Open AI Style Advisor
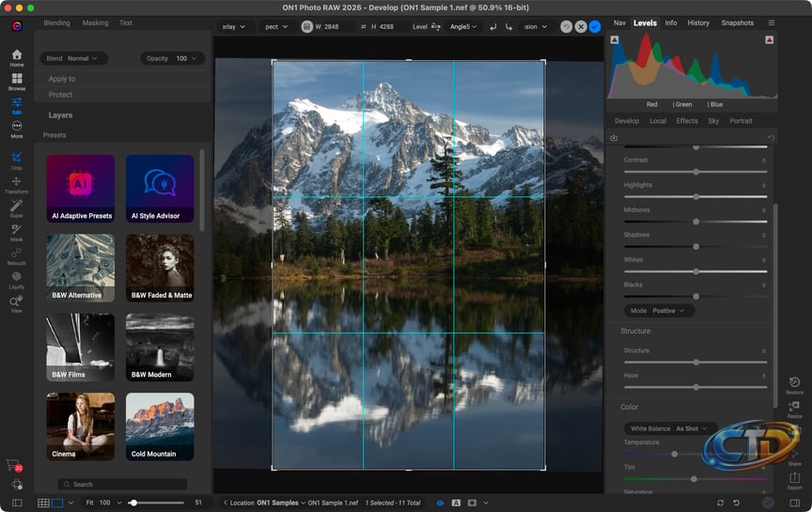812x512 pixels. click(x=160, y=189)
